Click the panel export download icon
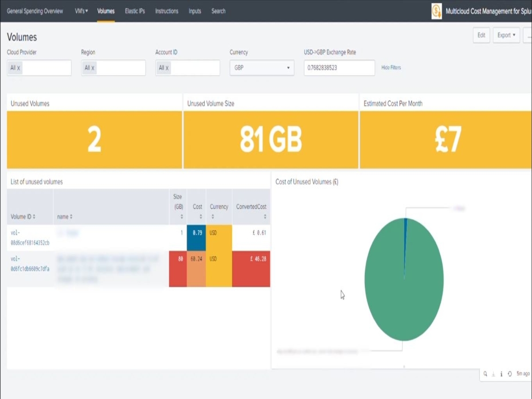Image resolution: width=532 pixels, height=399 pixels. (493, 374)
